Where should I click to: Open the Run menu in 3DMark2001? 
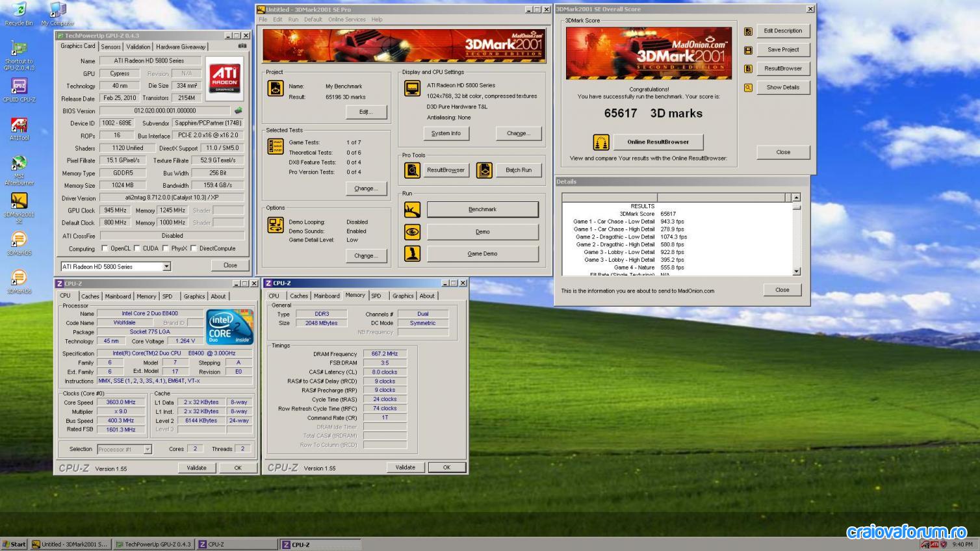tap(293, 19)
